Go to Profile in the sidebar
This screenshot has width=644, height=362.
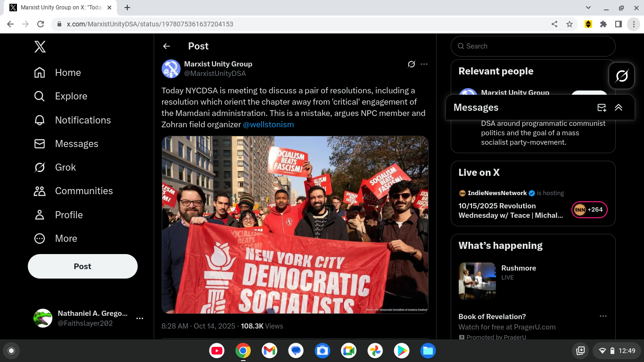[58, 215]
